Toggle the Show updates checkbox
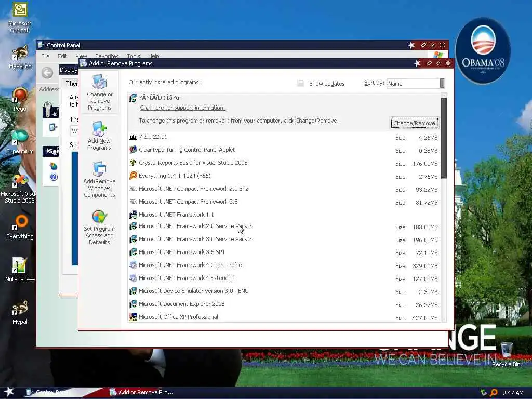Viewport: 532px width, 399px height. (x=300, y=84)
